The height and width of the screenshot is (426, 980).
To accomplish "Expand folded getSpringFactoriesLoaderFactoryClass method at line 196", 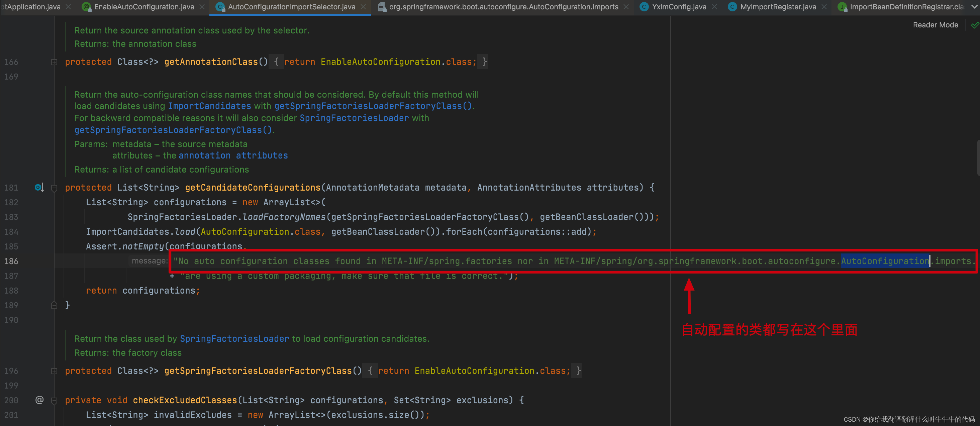I will tap(54, 371).
